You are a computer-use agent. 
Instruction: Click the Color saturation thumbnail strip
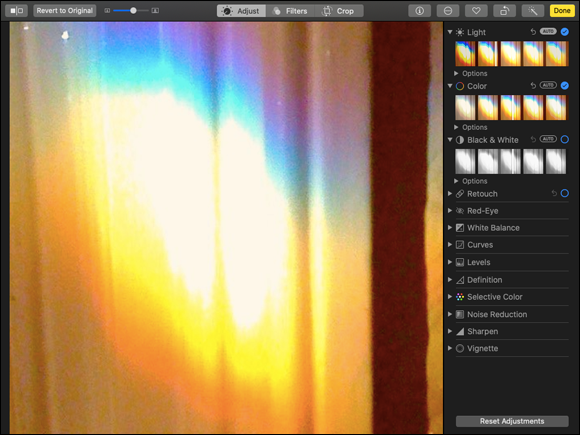pos(511,108)
